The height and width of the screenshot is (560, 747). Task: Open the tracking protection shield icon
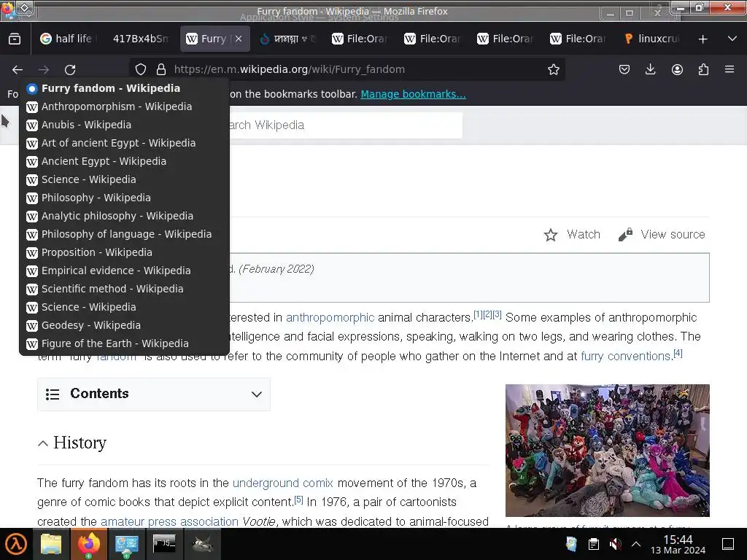point(141,69)
